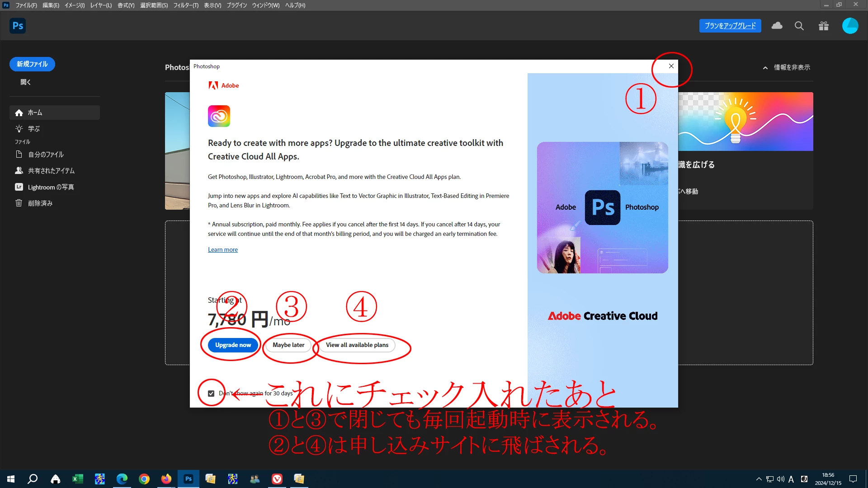Open 削除済み trash item in sidebar

40,203
